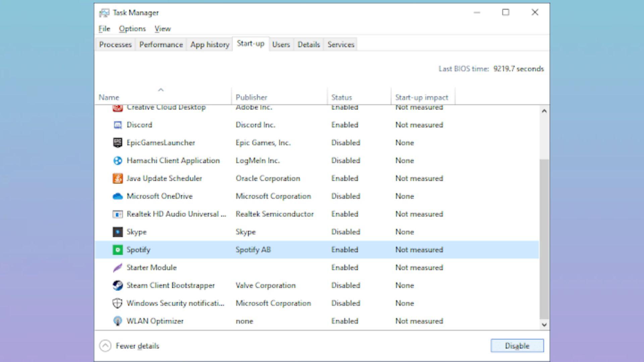
Task: Click the Spotify AB publisher cell
Action: click(253, 250)
